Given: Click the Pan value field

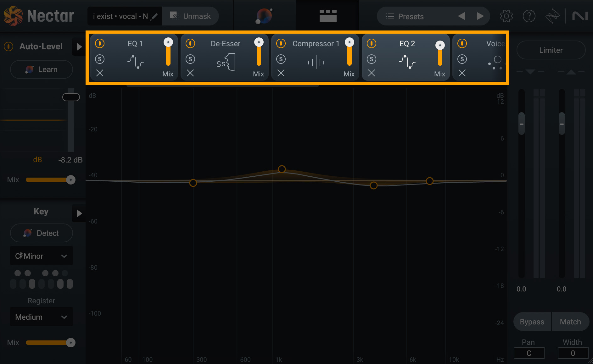Looking at the screenshot, I should pyautogui.click(x=529, y=353).
